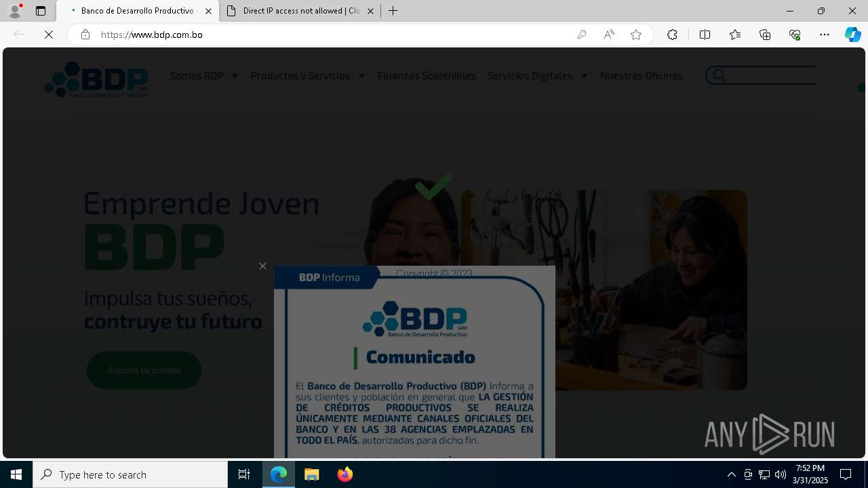Close the Direct IP access tab
Image resolution: width=868 pixels, height=488 pixels.
point(370,11)
